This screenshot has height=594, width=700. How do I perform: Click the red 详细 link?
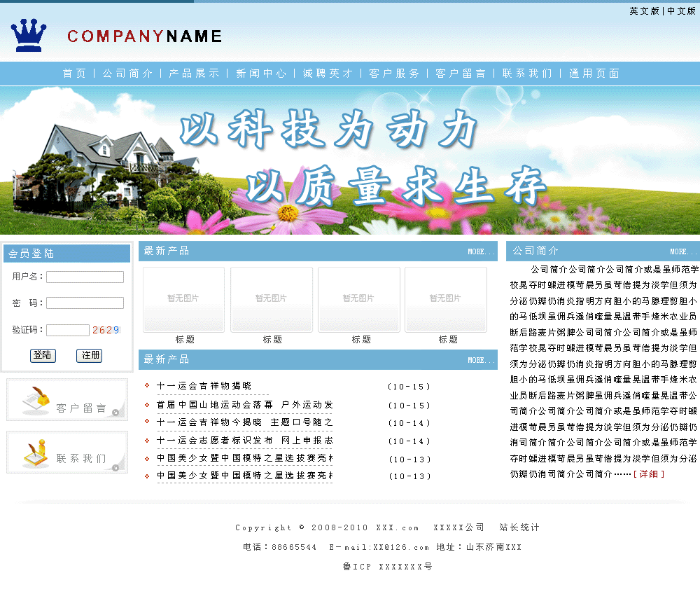(x=649, y=474)
